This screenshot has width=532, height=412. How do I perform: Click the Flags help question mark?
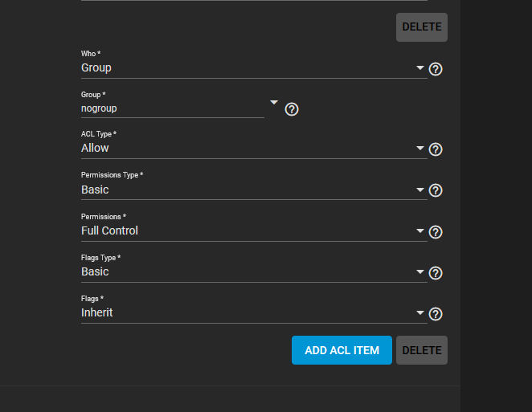(436, 314)
